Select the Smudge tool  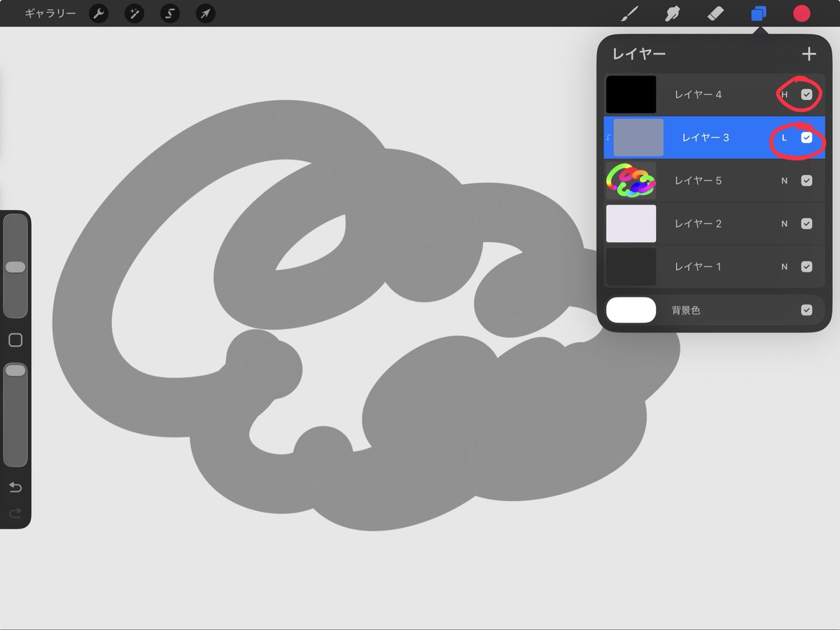pos(673,13)
